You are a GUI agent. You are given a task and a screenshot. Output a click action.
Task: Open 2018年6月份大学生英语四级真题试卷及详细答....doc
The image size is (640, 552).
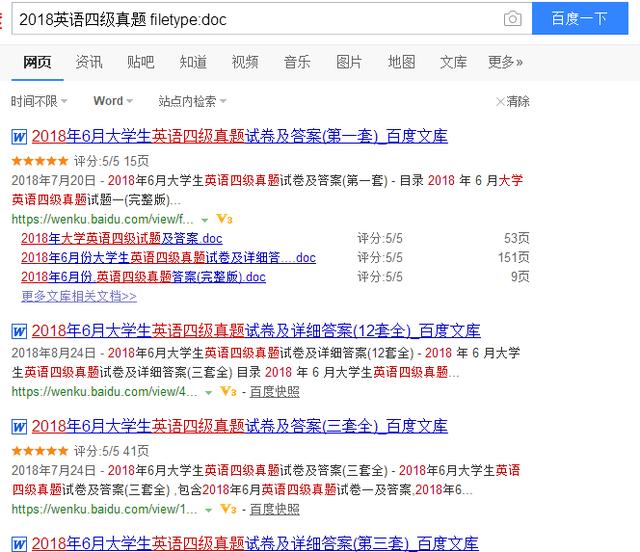tap(168, 258)
